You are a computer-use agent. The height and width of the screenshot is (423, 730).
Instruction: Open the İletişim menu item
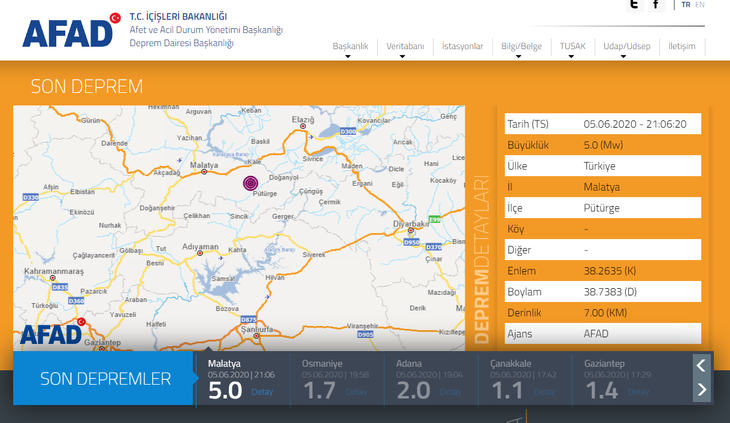682,47
